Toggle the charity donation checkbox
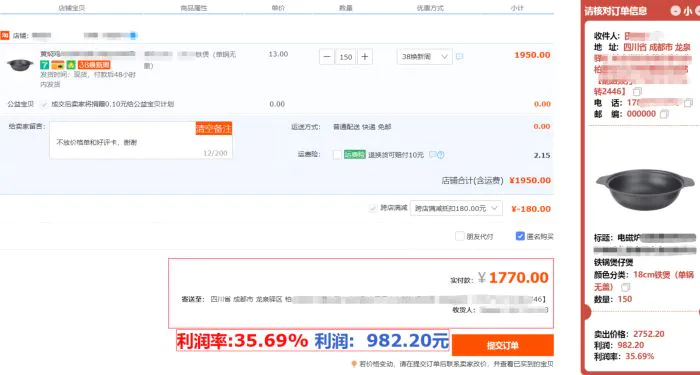The width and height of the screenshot is (700, 375). [44, 104]
